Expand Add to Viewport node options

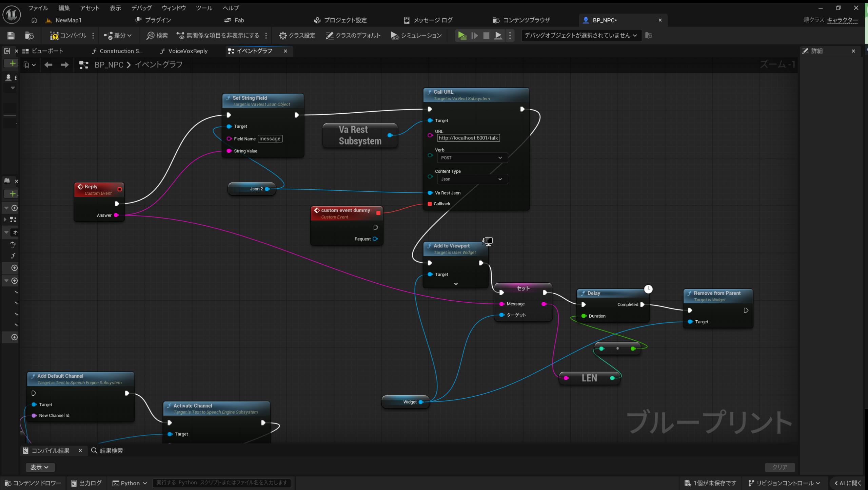(x=456, y=284)
